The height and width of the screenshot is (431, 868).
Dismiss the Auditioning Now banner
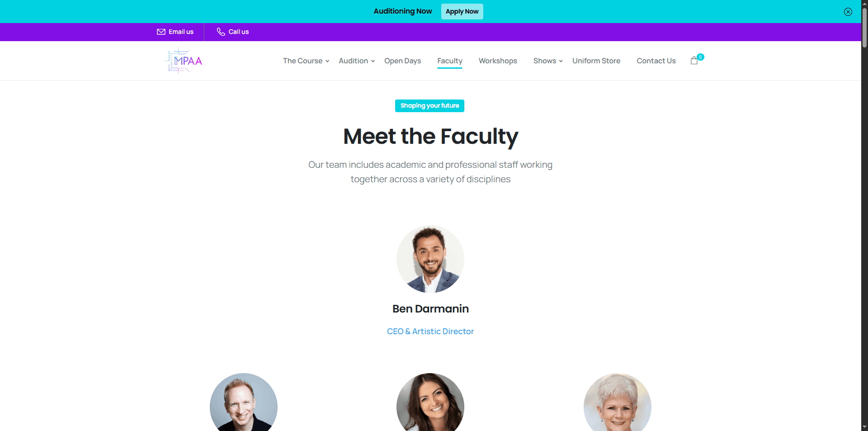coord(848,12)
